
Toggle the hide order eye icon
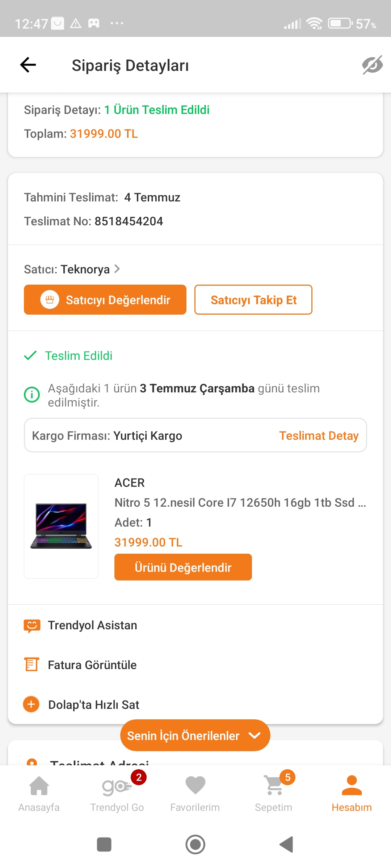tap(372, 65)
